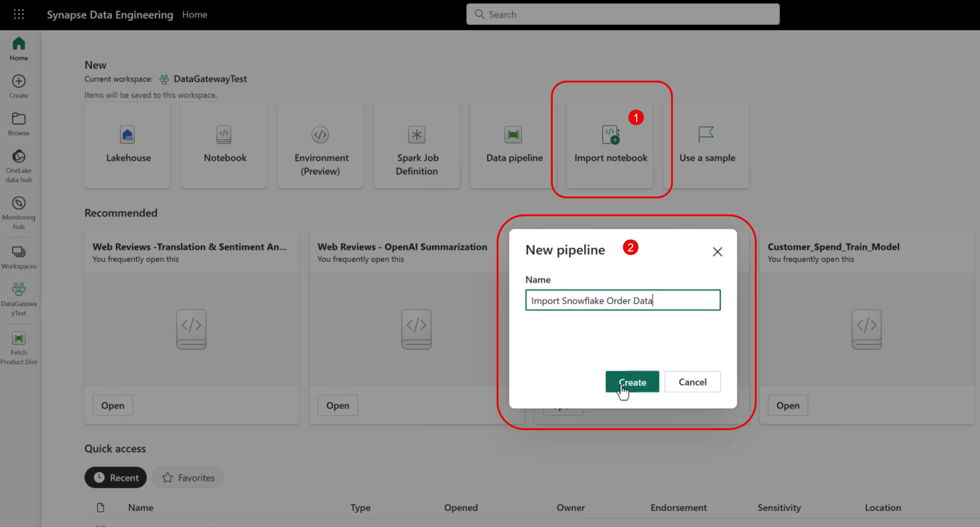Click the Create button in dialog
The image size is (980, 527).
(632, 382)
